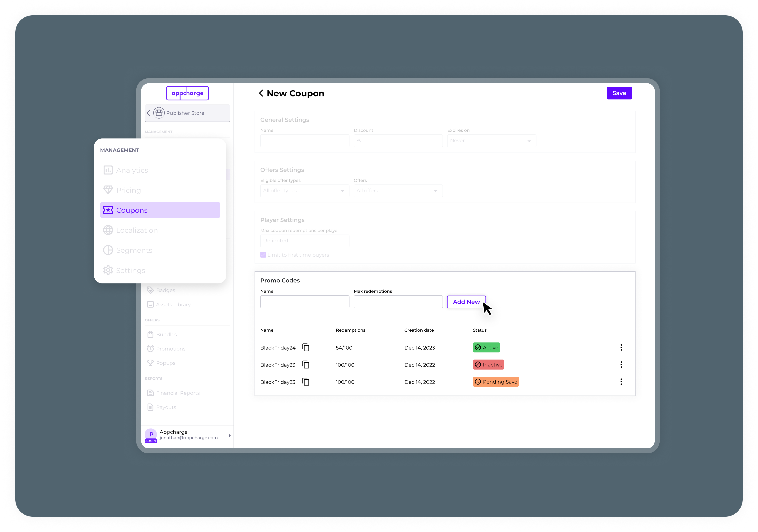Expand the Eligible offer types dropdown
Screen dimensions: 758x532
point(304,191)
